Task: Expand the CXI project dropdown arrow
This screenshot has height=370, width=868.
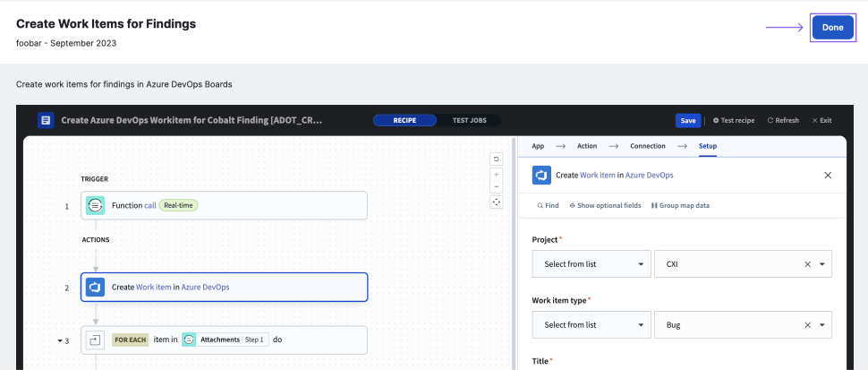Action: (x=822, y=264)
